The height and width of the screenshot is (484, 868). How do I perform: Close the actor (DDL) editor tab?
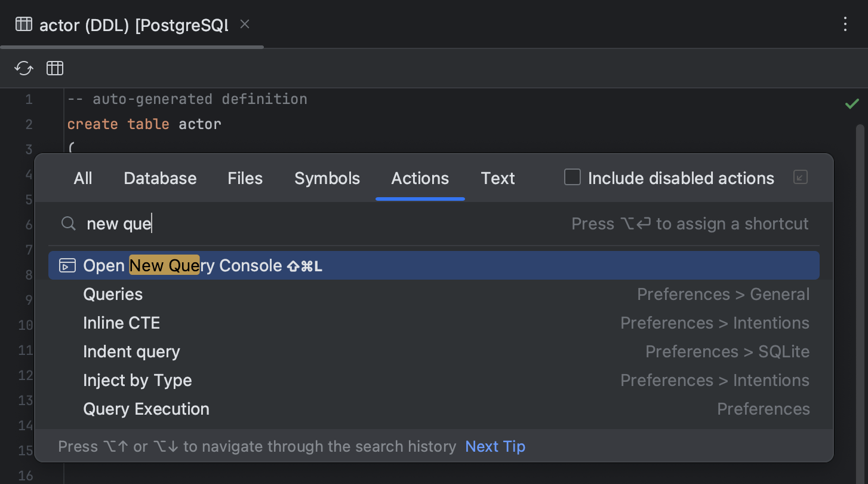point(244,24)
